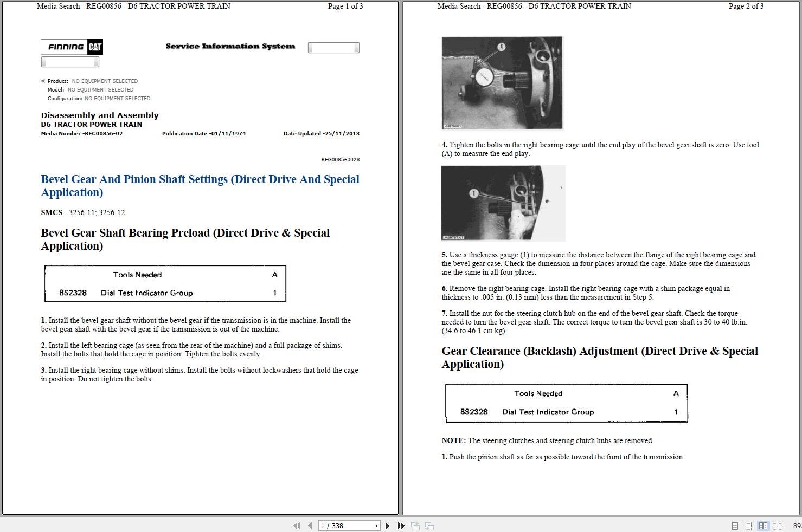Click the previous view icon

tap(415, 525)
